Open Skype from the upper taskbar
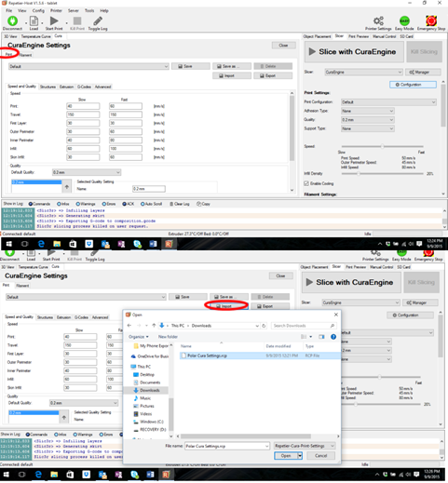 click(x=137, y=244)
